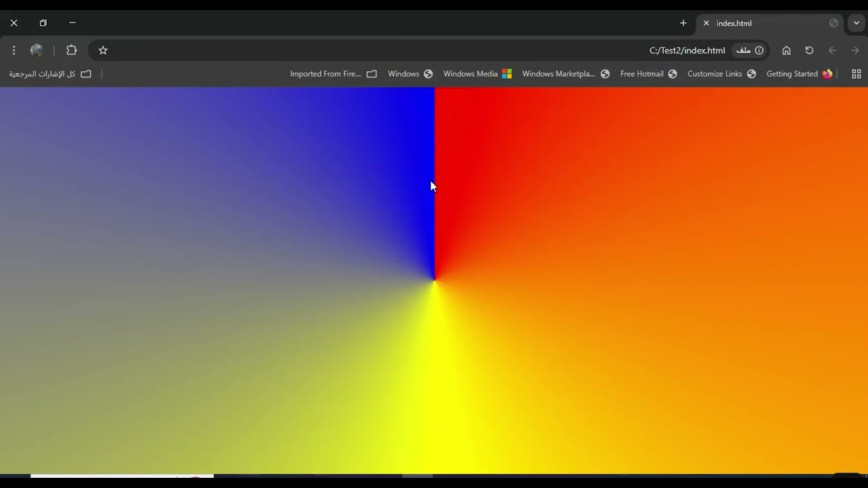
Task: Close the index.html tab
Action: tap(706, 23)
